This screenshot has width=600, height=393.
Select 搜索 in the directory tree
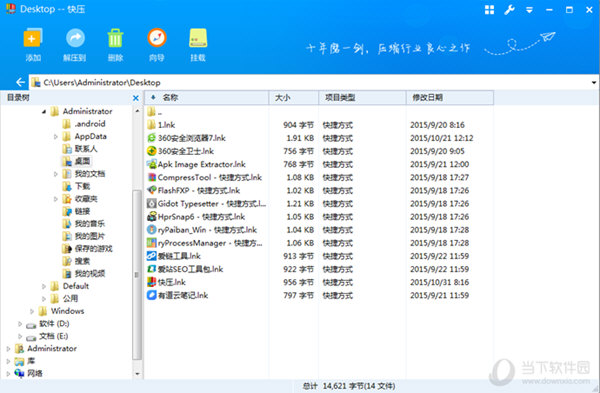point(82,261)
